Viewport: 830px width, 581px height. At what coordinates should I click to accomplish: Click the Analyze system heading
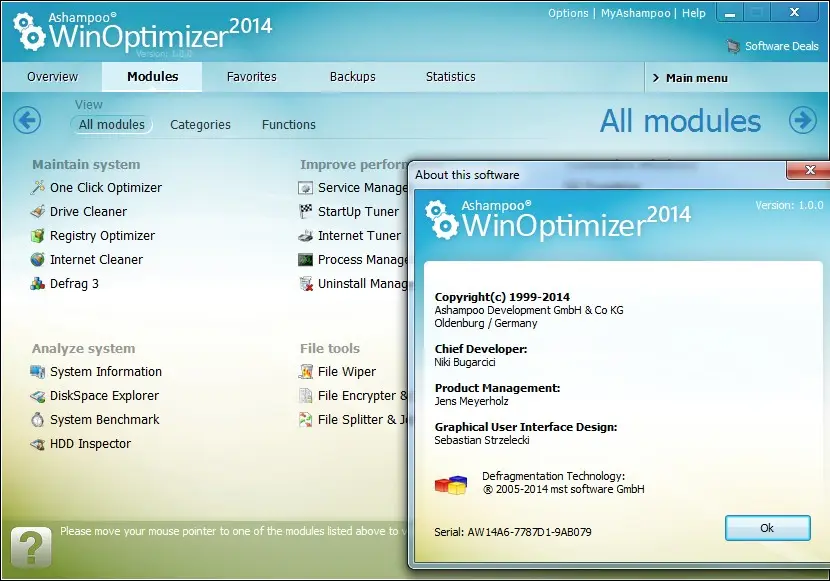84,349
